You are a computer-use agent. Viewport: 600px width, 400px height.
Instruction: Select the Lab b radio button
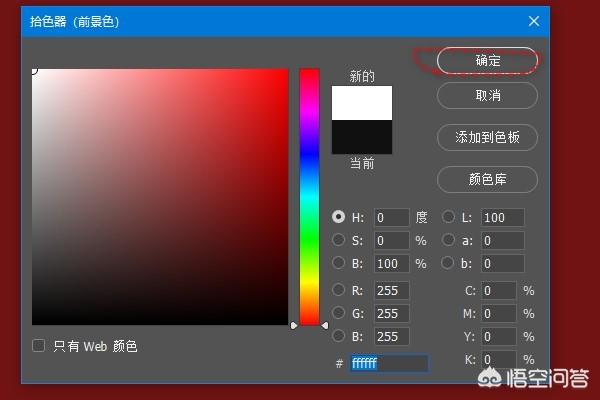(448, 263)
